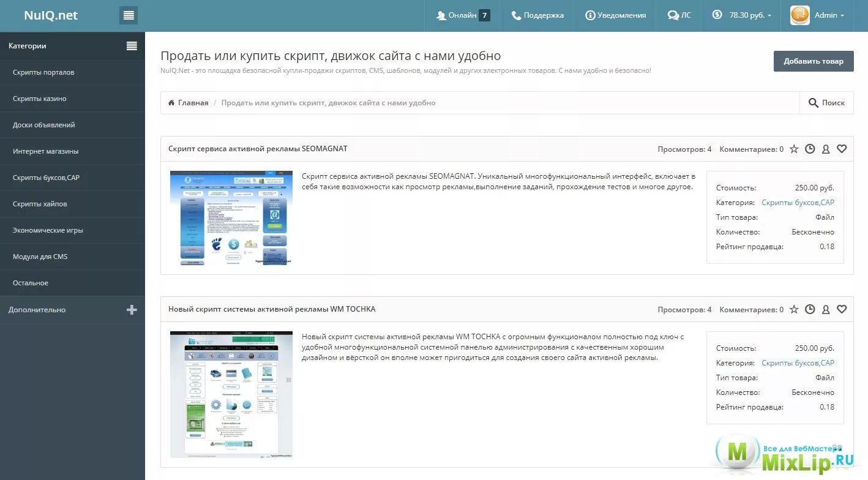Add SEOMAGNAT to favorites heart icon

point(842,149)
